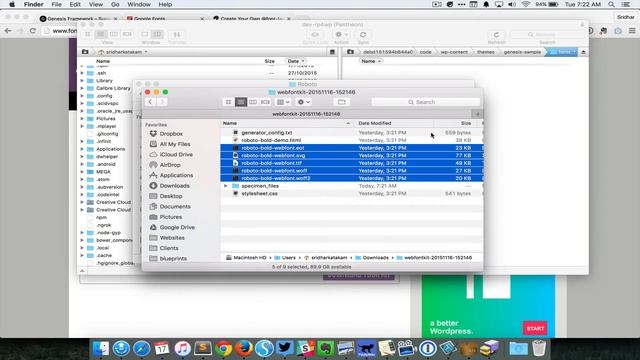
Task: Go back in the webfontkit Finder window
Action: [x=150, y=102]
